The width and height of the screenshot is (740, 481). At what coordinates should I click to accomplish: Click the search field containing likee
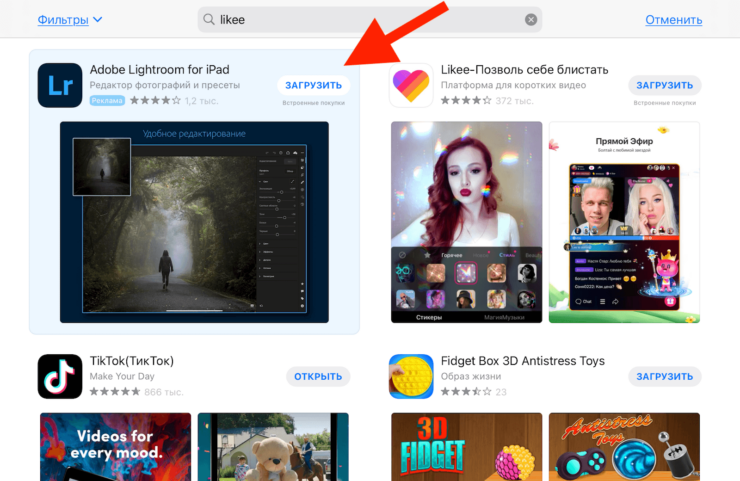pos(370,20)
